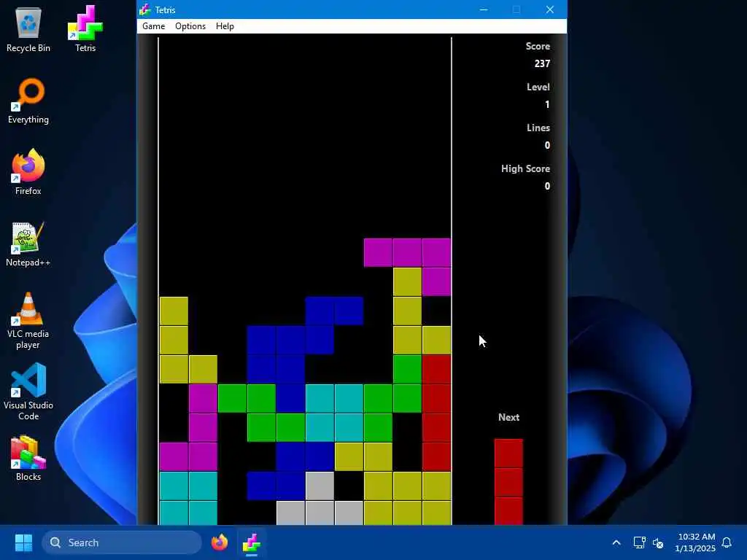Select the Firefox desktop shortcut
747x560 pixels.
(28, 172)
